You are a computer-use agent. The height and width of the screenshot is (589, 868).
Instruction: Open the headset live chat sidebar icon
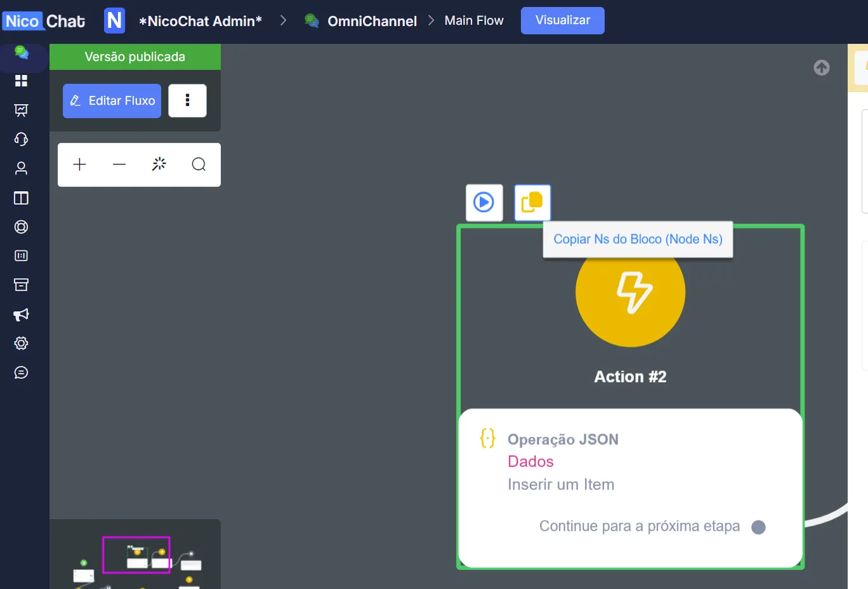click(x=21, y=140)
